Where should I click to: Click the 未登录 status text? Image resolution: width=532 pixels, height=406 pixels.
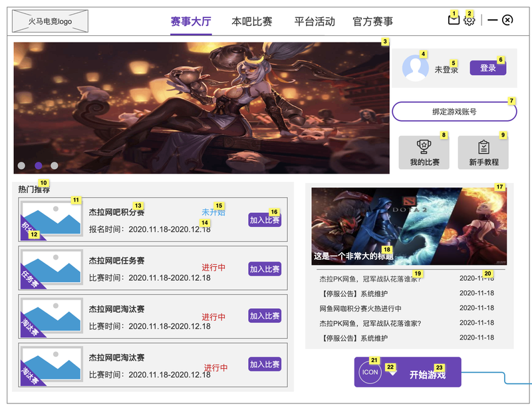[446, 70]
